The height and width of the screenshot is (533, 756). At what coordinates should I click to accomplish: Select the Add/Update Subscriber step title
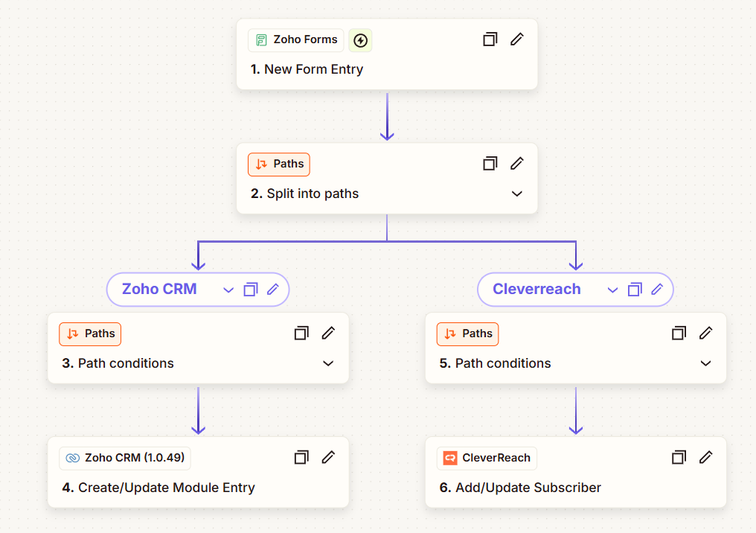528,488
